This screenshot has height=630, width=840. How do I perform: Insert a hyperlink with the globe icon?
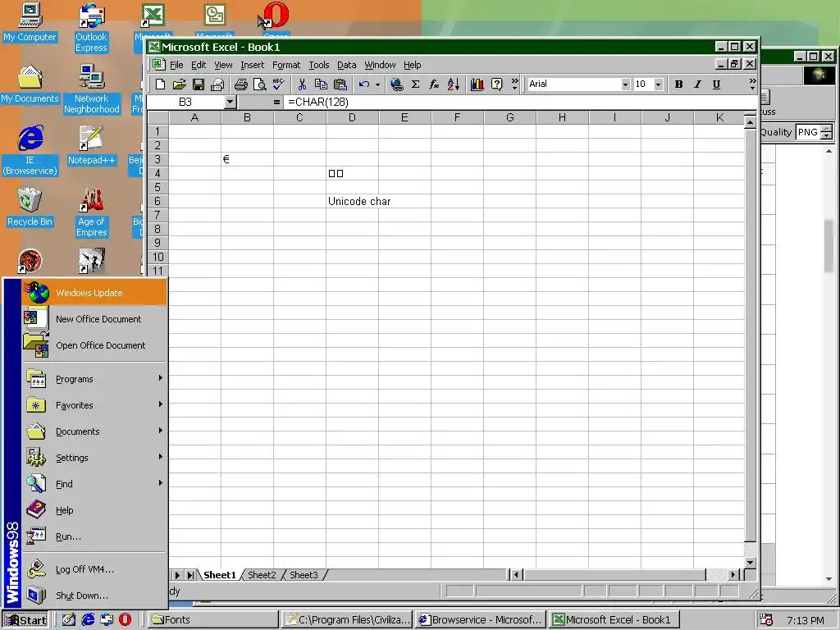[x=396, y=84]
